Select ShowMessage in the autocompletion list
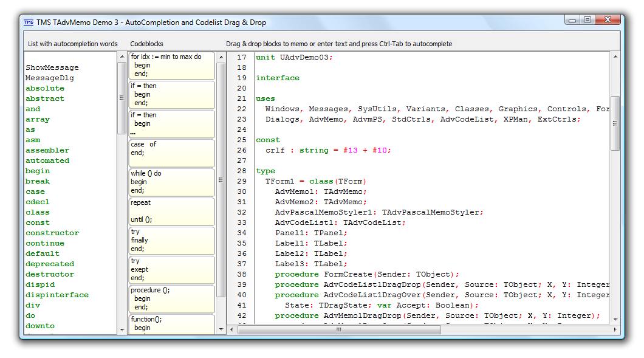The width and height of the screenshot is (644, 358). coord(52,67)
